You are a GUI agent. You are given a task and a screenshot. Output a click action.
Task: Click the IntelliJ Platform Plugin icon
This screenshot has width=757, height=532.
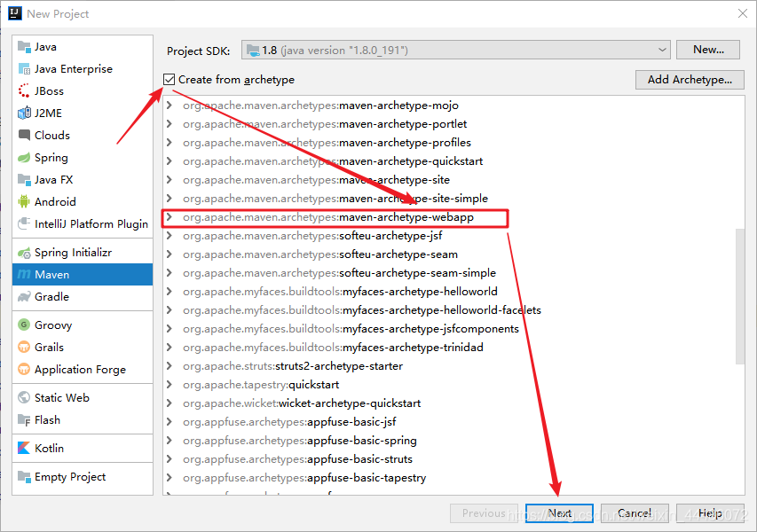coord(24,223)
